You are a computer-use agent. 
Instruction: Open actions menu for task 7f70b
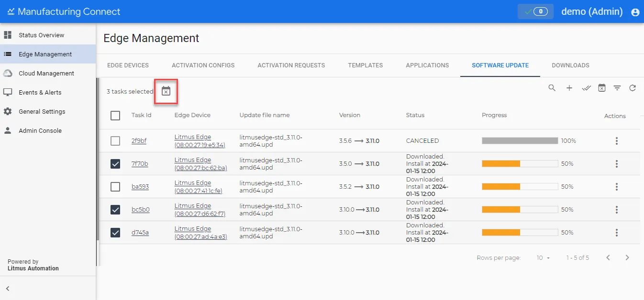[617, 164]
